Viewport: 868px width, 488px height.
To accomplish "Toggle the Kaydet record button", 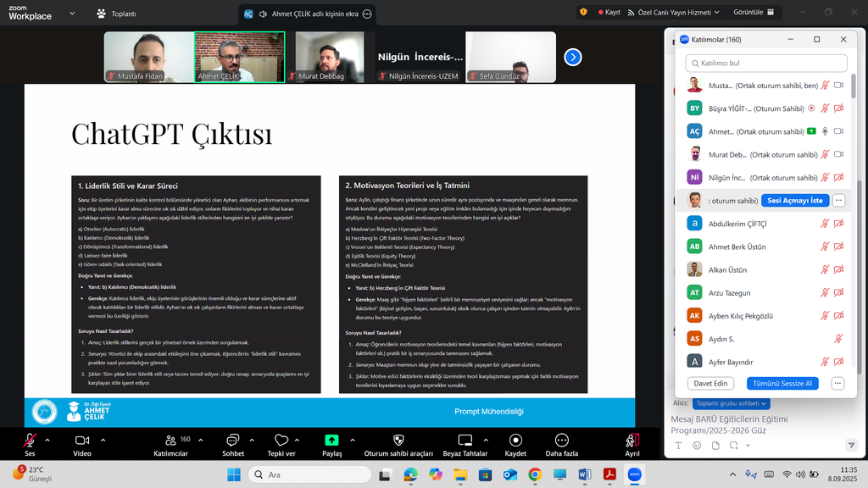I will coord(515,445).
